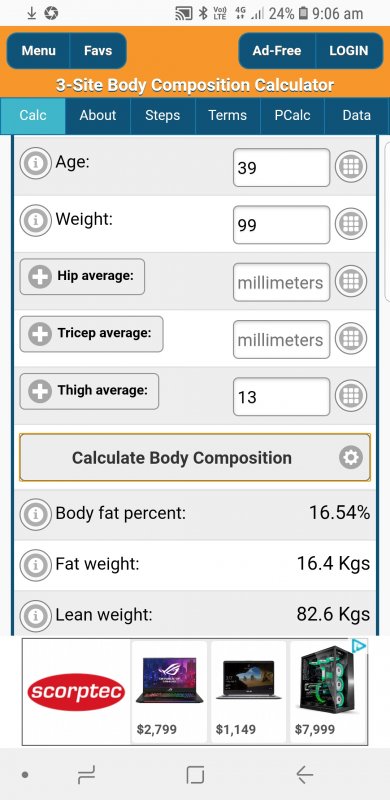Tap info icon beside Body fat percent
The width and height of the screenshot is (390, 800).
35,514
